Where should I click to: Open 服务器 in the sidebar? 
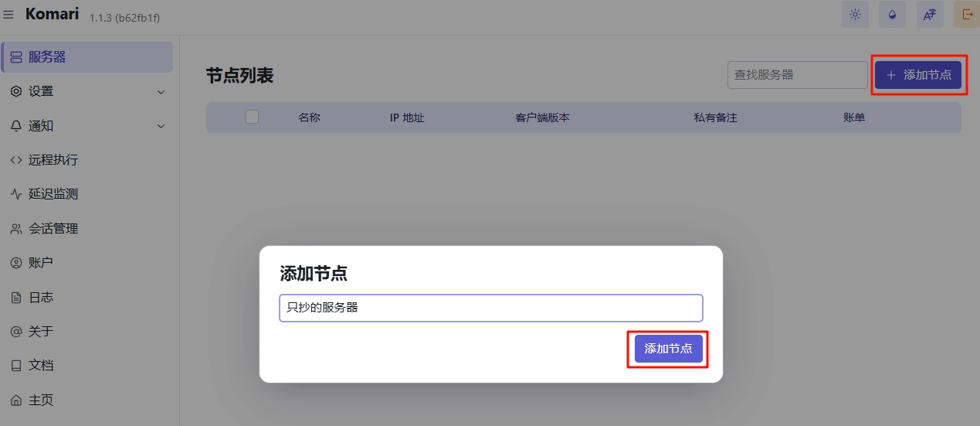[x=86, y=57]
